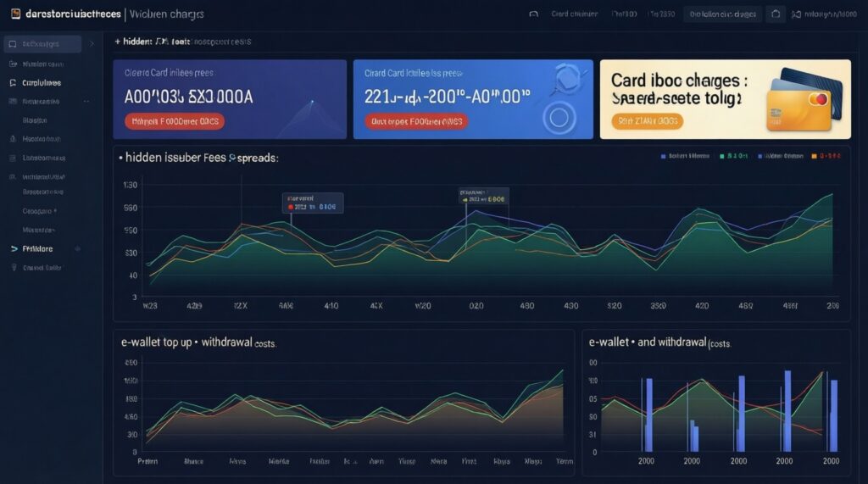Image resolution: width=868 pixels, height=484 pixels.
Task: Click the Fhildore arrow icon in sidebar
Action: point(14,248)
